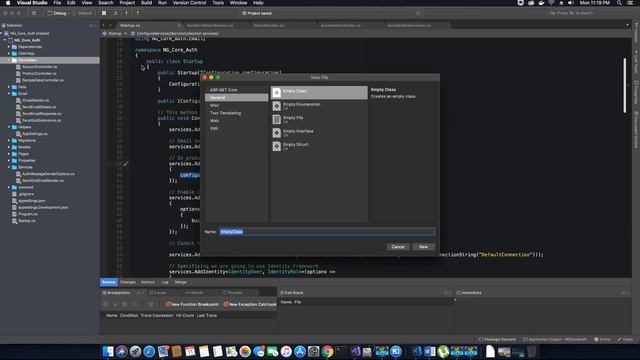
Task: Click the editor vertical scrollbar thumb
Action: (624, 86)
